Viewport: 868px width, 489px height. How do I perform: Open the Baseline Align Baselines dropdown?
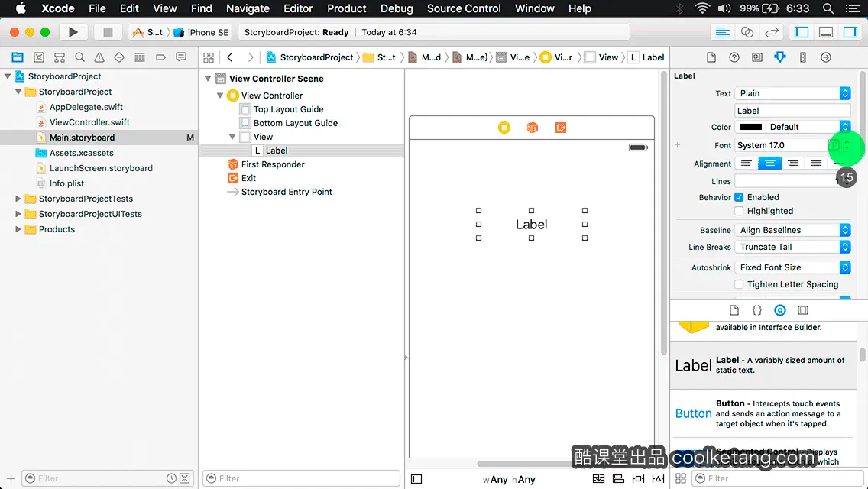792,230
